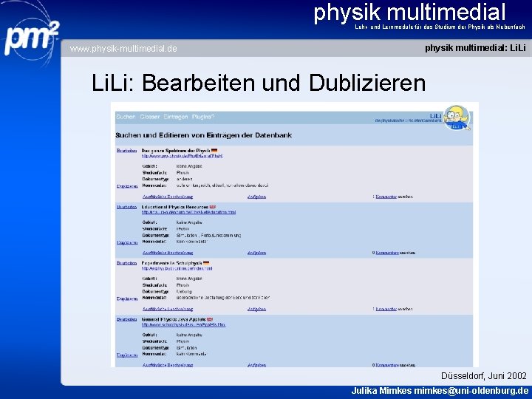Screen dimensions: 532x399
Task: Open URL link under 'Das ganze Spektrum der Physik'
Action: (x=183, y=156)
